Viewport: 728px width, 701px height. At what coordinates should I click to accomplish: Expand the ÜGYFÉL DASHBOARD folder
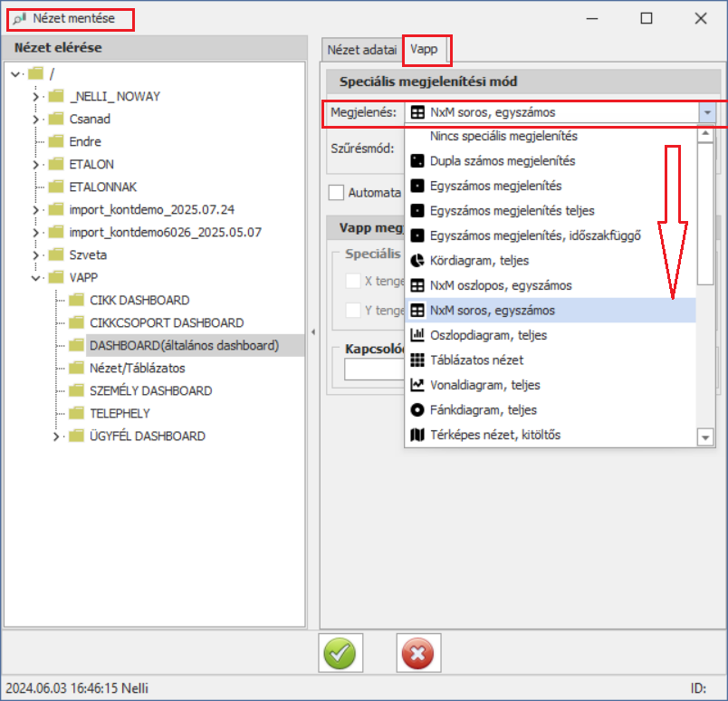tap(56, 436)
